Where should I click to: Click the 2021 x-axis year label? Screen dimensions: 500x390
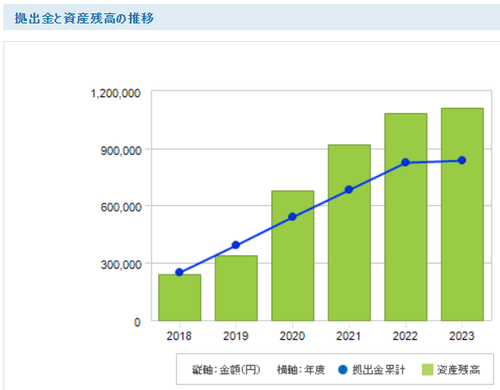[349, 336]
